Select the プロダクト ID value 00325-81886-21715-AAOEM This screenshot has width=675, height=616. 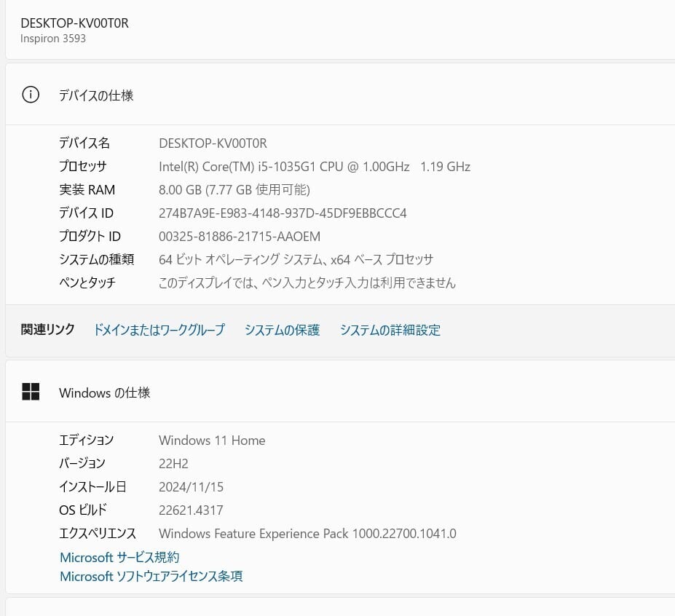[239, 237]
